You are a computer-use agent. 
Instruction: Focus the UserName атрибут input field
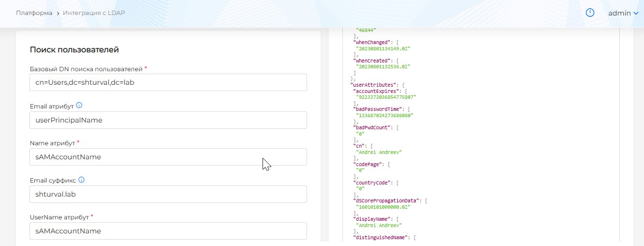(x=168, y=231)
